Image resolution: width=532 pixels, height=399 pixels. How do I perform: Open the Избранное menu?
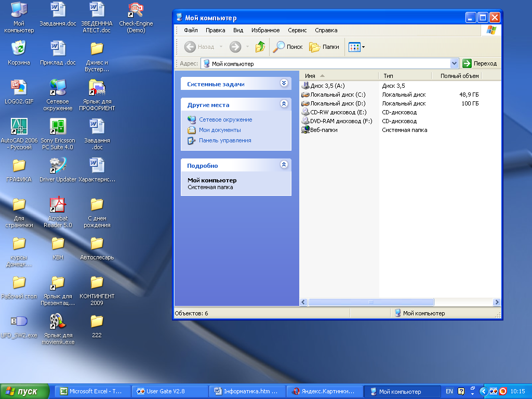265,30
